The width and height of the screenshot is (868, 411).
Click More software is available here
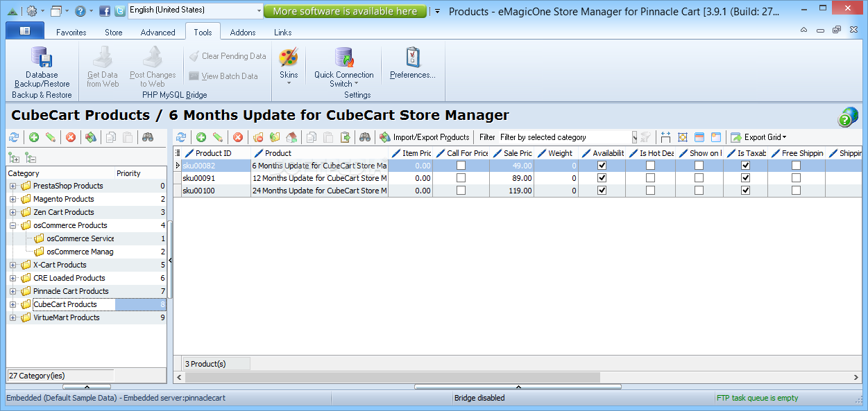click(x=345, y=11)
